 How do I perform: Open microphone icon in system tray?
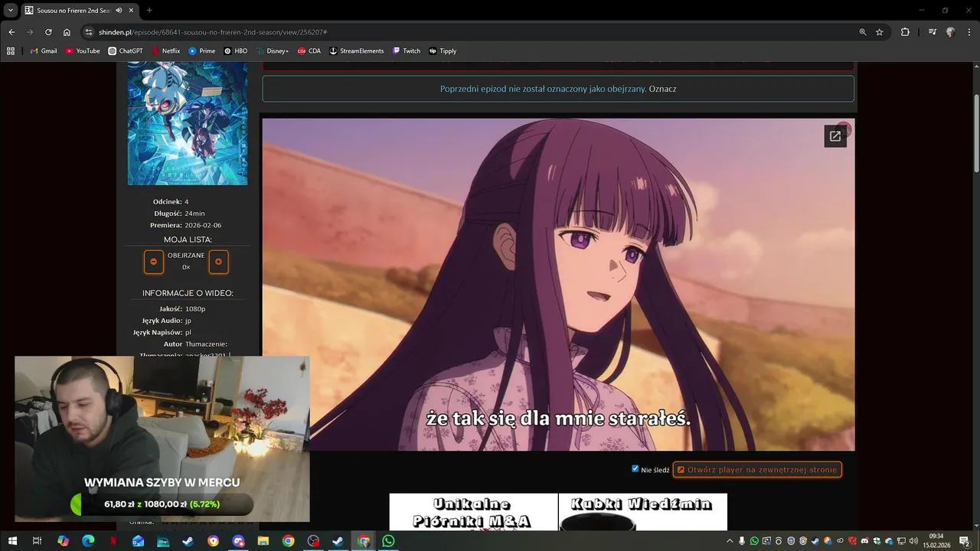pyautogui.click(x=742, y=541)
